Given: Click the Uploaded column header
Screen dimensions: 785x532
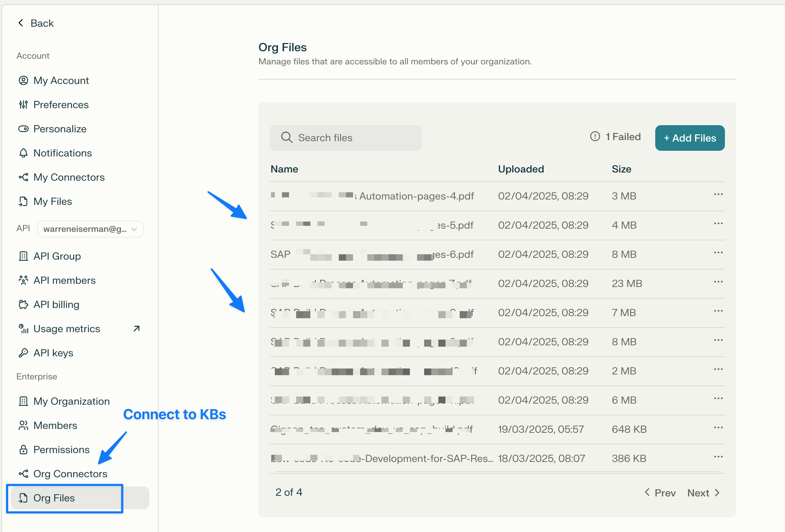Looking at the screenshot, I should point(521,169).
